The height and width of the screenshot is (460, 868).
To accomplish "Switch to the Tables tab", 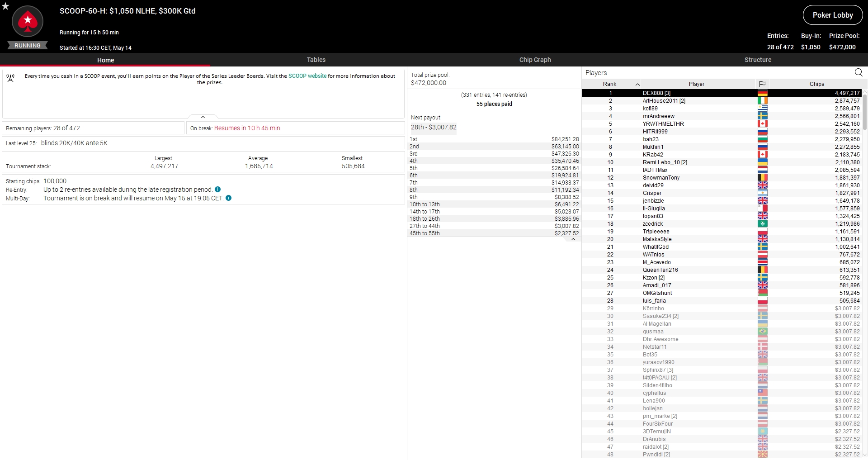I will click(x=316, y=60).
